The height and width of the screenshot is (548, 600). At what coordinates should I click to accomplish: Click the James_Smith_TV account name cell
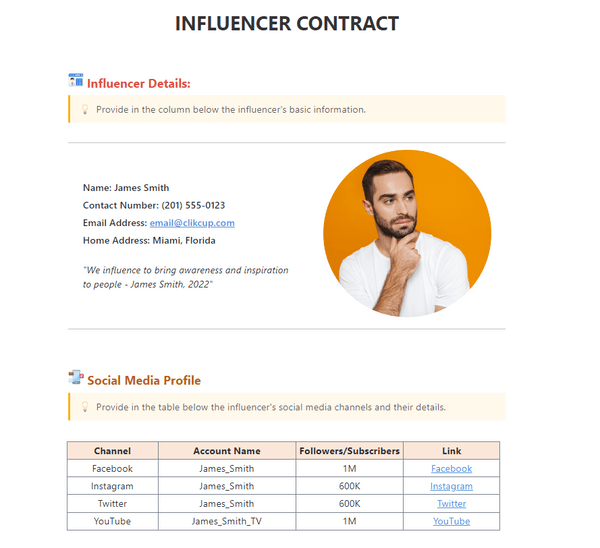[227, 521]
